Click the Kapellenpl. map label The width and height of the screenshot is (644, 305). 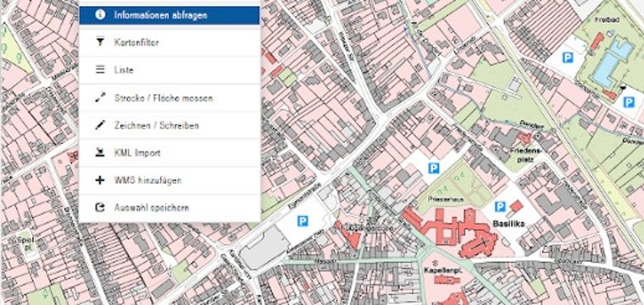(x=442, y=271)
